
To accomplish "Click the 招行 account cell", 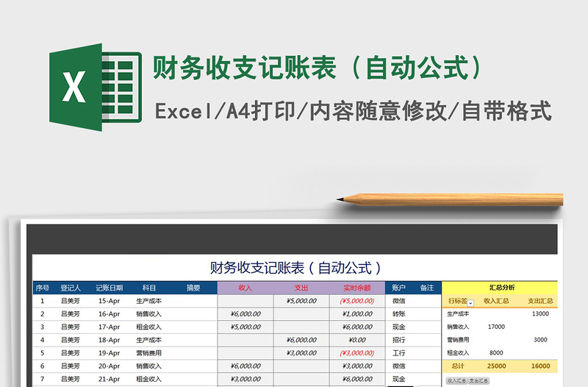I will (398, 340).
